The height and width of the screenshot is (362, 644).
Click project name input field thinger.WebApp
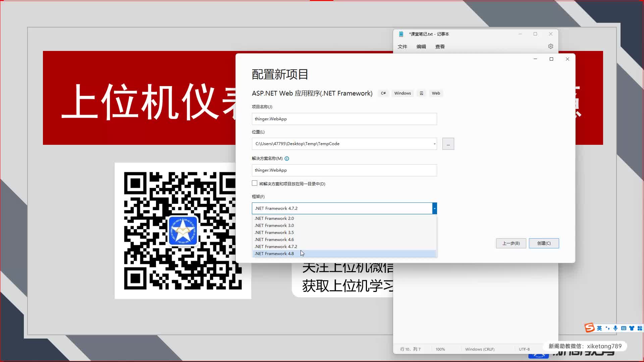(344, 118)
